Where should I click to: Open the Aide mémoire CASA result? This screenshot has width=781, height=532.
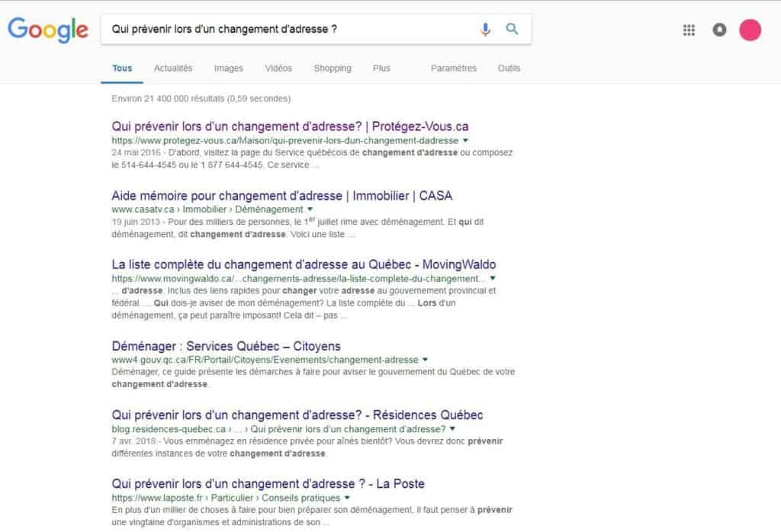(282, 196)
